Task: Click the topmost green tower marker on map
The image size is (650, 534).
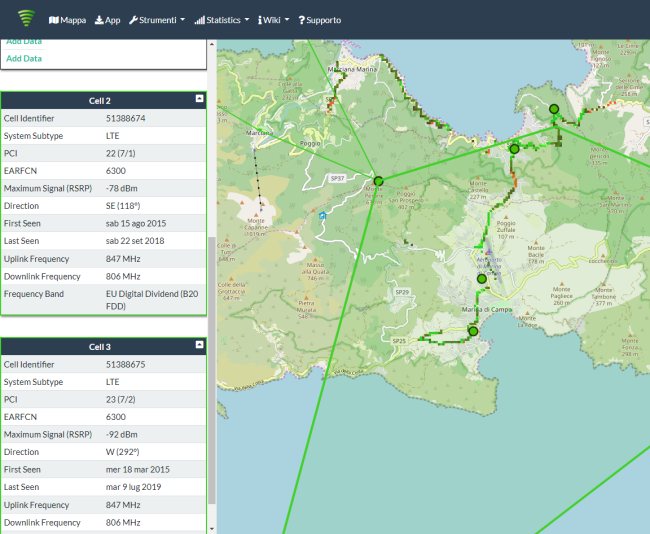Action: [x=553, y=109]
